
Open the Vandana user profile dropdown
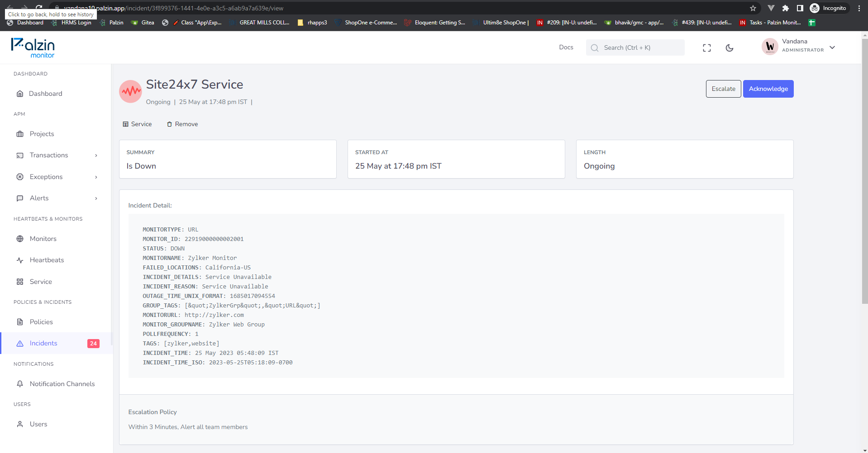coord(799,46)
